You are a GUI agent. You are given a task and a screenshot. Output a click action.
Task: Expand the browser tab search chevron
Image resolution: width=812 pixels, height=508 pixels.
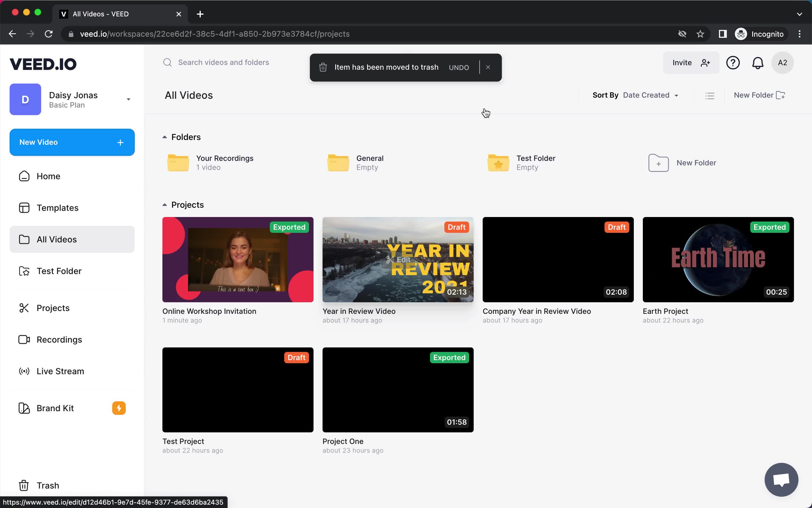point(799,14)
